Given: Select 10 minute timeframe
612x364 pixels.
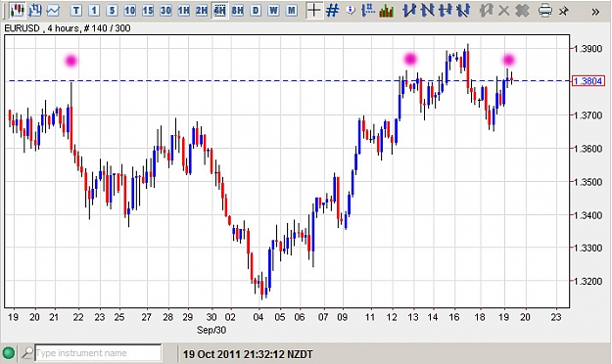Looking at the screenshot, I should coord(129,11).
